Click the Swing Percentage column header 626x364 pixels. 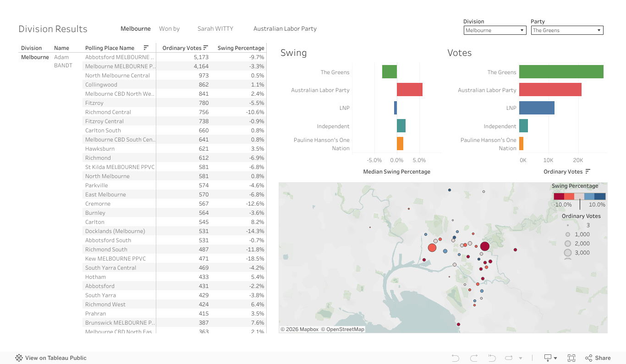click(x=241, y=48)
